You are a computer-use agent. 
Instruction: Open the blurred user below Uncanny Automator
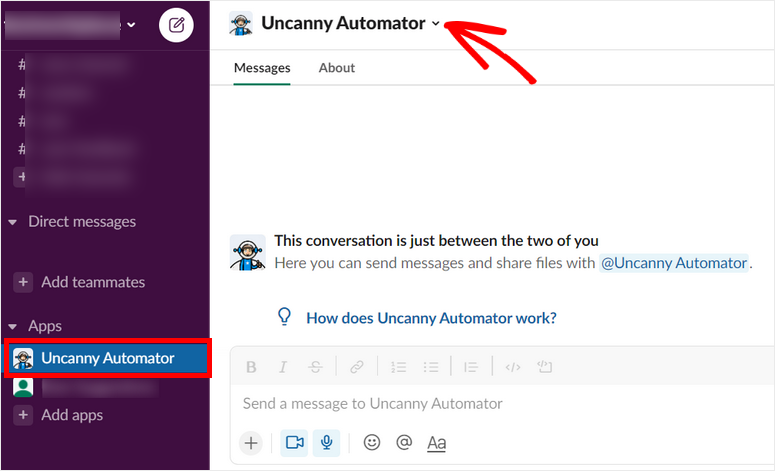pos(86,388)
